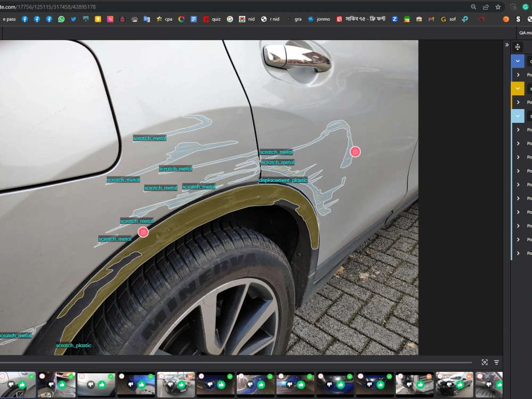
Task: Open the green Grammarly extension icon
Action: pyautogui.click(x=525, y=7)
